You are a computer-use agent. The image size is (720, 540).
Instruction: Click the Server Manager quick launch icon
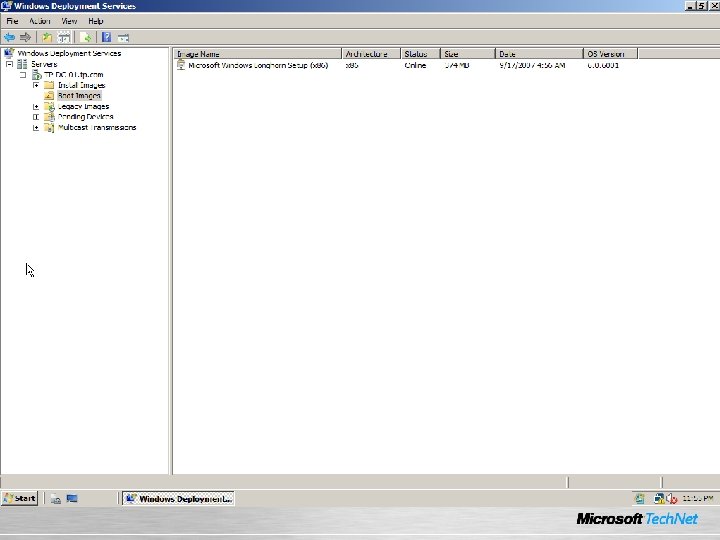[x=56, y=499]
